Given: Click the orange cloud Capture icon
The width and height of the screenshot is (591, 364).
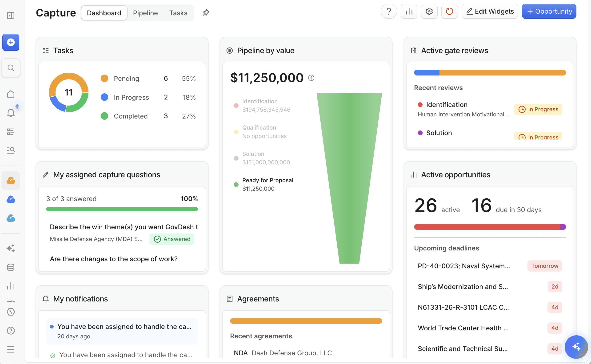Looking at the screenshot, I should pos(11,181).
